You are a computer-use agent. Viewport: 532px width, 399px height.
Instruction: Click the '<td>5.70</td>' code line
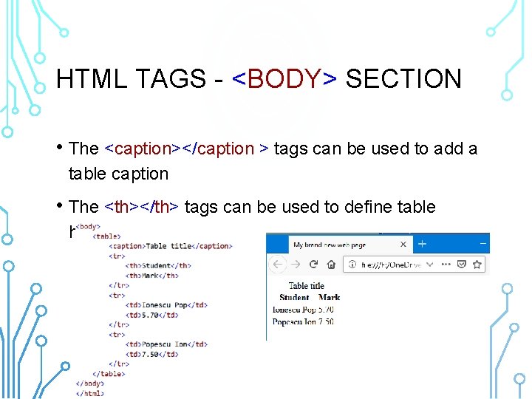coord(151,315)
